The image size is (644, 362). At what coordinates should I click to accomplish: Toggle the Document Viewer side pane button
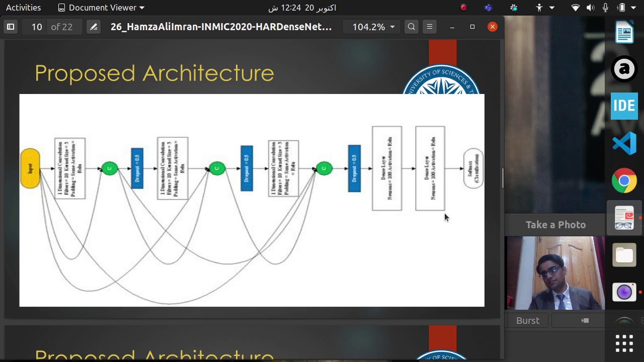point(11,27)
